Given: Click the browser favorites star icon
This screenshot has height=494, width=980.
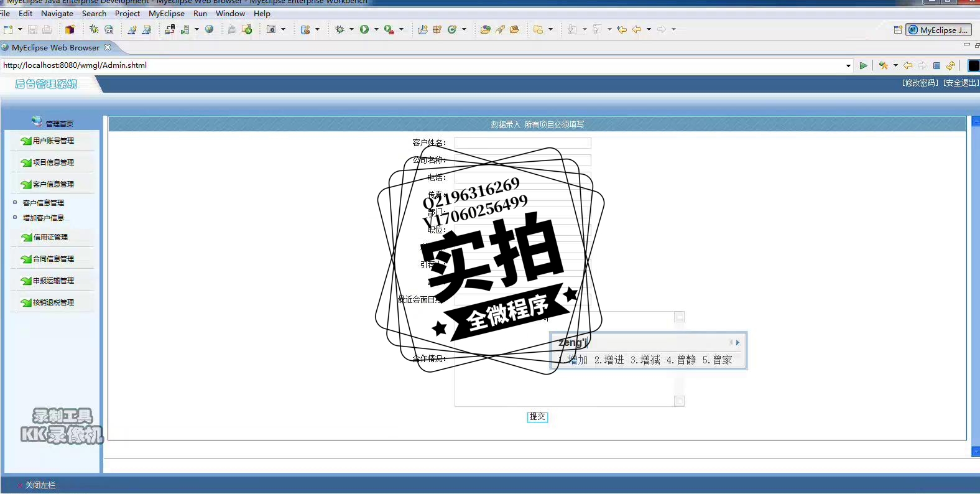Looking at the screenshot, I should tap(884, 65).
